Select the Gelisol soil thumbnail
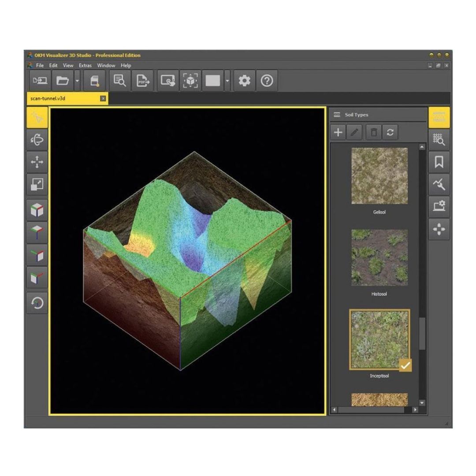The height and width of the screenshot is (476, 476). (379, 176)
